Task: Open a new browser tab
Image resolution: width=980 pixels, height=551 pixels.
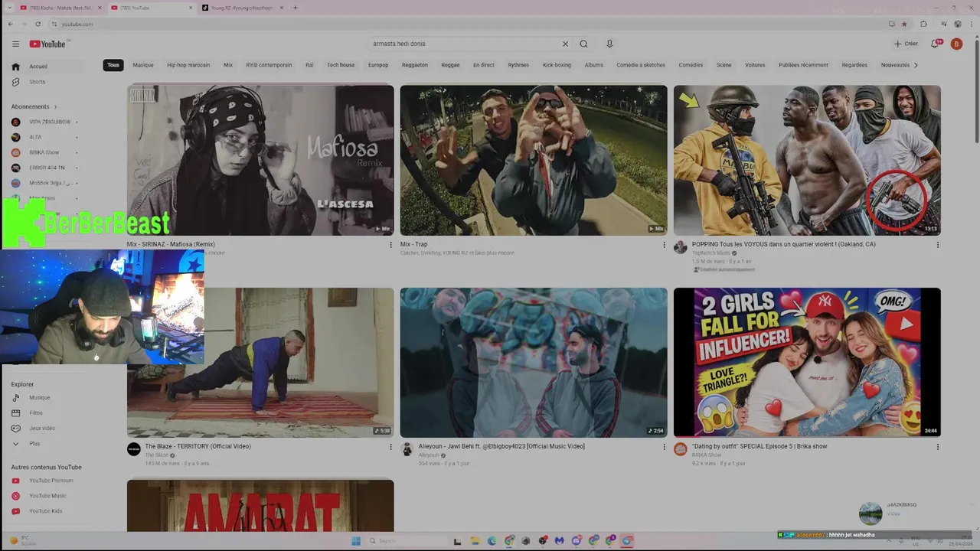Action: point(296,8)
